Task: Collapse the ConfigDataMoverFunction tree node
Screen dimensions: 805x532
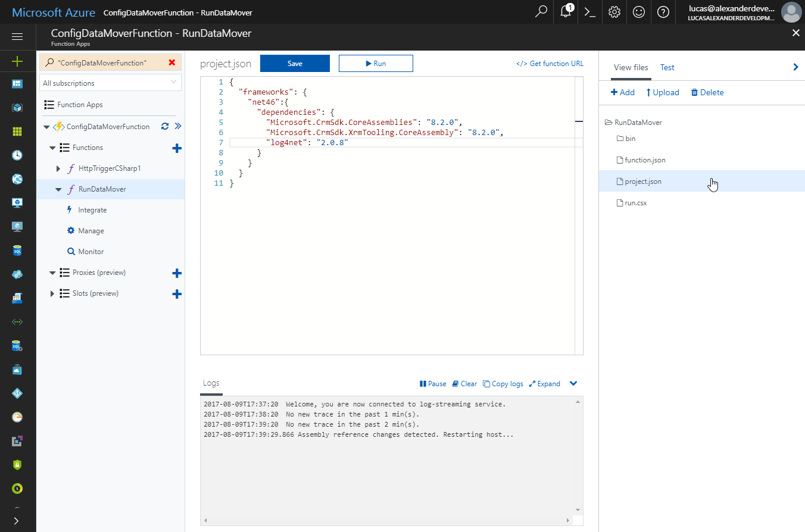Action: tap(47, 127)
